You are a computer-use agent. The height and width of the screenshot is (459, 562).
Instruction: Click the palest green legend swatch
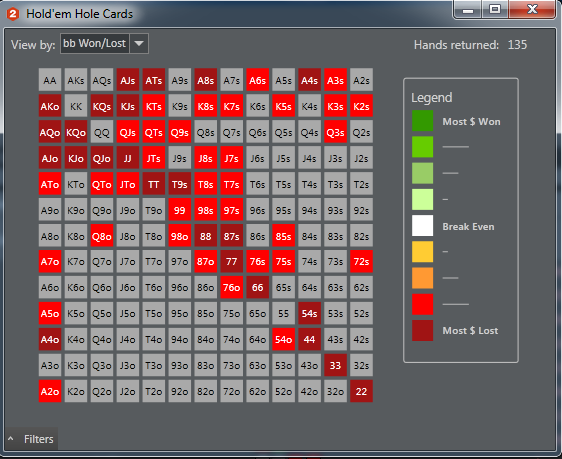423,199
